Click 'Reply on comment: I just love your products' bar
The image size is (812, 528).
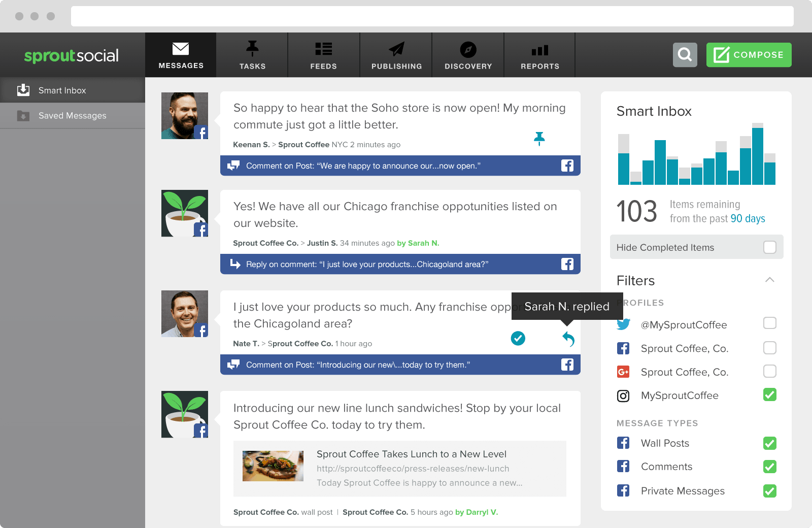coord(400,264)
